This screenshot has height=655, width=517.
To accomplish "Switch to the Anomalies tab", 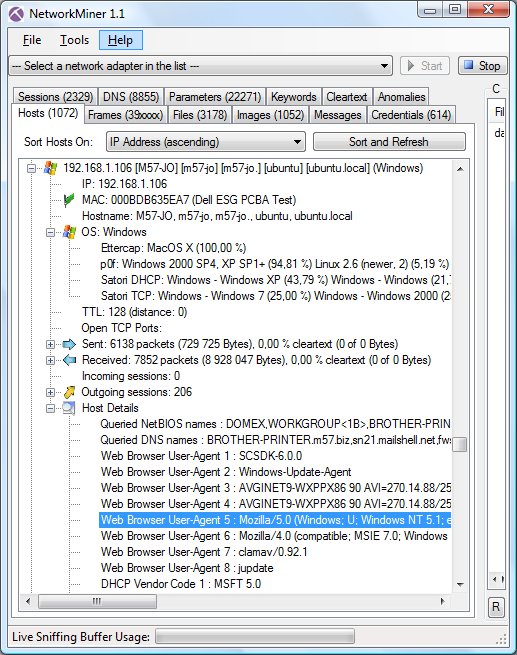I will tap(401, 97).
